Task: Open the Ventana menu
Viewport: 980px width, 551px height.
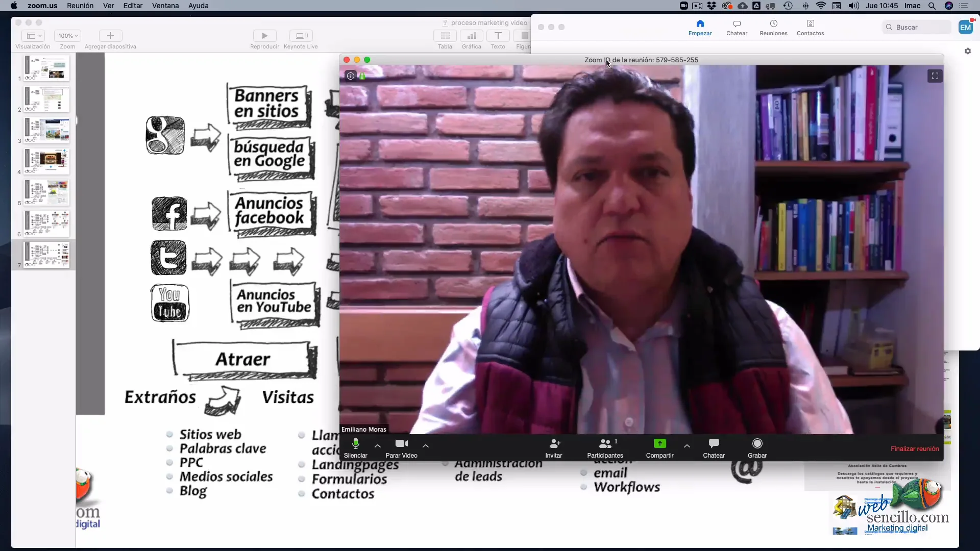Action: pos(165,6)
